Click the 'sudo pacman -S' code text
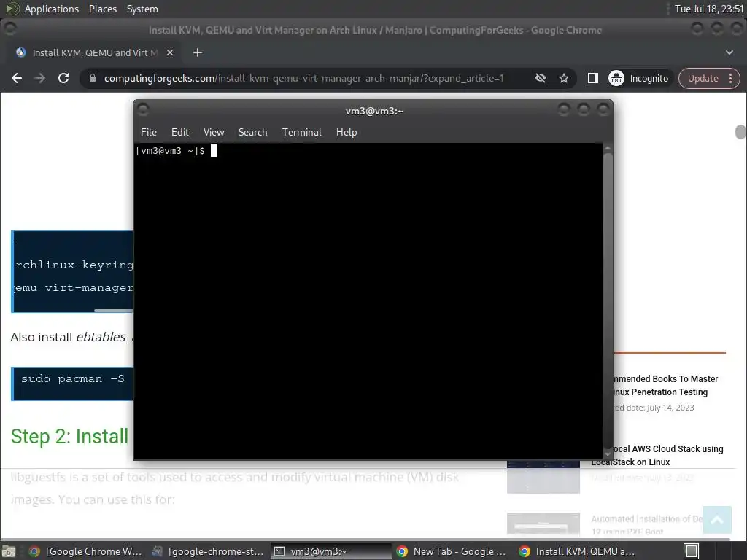The image size is (747, 560). point(72,379)
